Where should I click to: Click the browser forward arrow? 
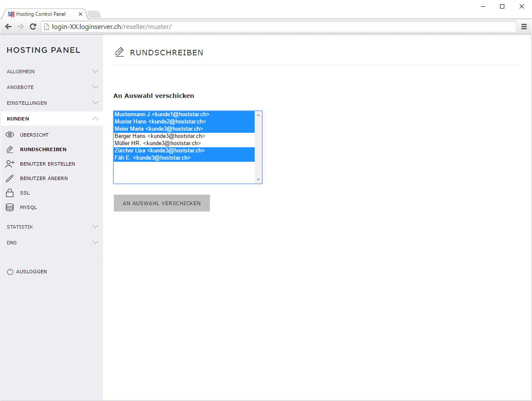(x=20, y=26)
